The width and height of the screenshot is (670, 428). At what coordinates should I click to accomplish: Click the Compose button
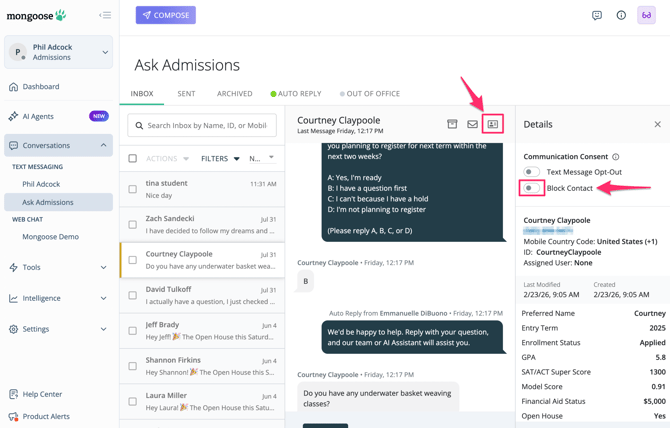[x=166, y=15]
